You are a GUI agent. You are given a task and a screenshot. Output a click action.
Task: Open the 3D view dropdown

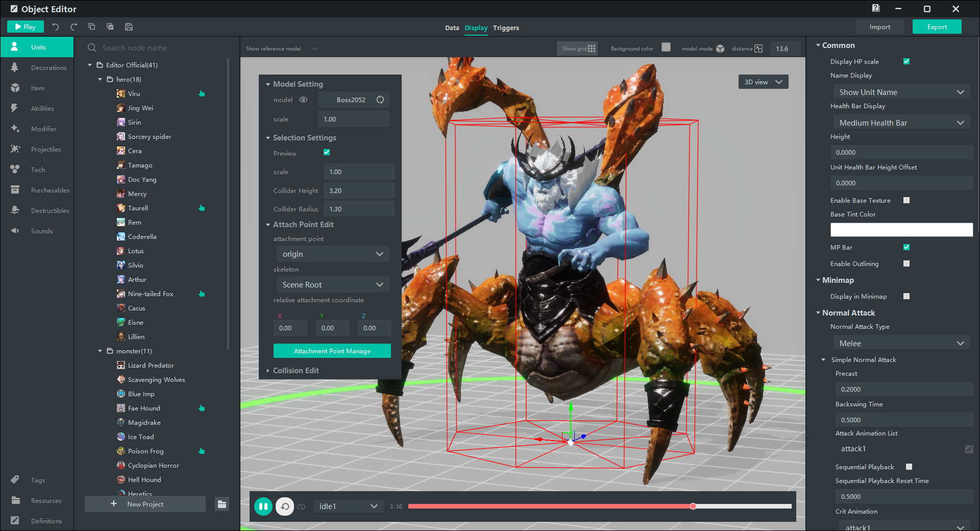click(763, 82)
